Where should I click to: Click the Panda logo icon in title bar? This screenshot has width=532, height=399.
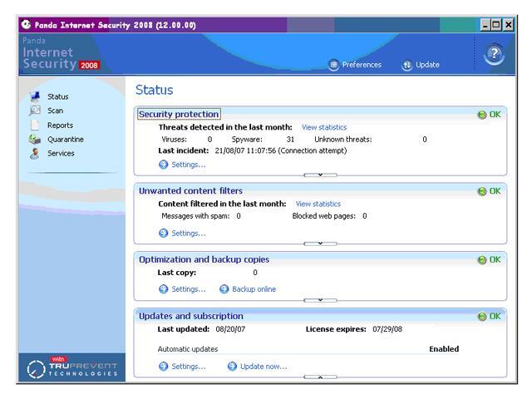[x=26, y=24]
